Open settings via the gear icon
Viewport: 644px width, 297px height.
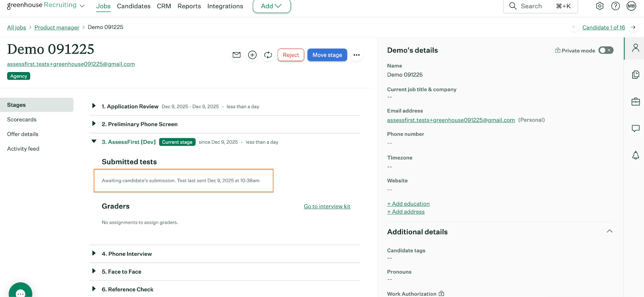click(600, 6)
